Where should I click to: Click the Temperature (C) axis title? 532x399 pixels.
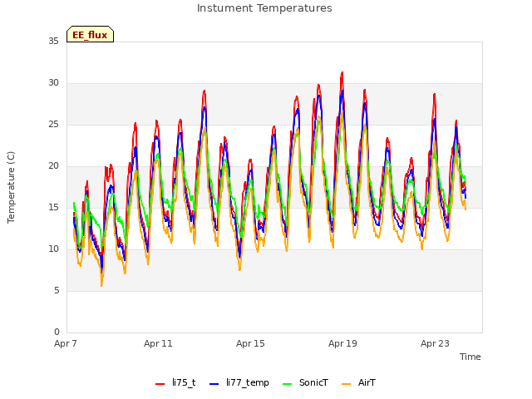[x=11, y=187]
